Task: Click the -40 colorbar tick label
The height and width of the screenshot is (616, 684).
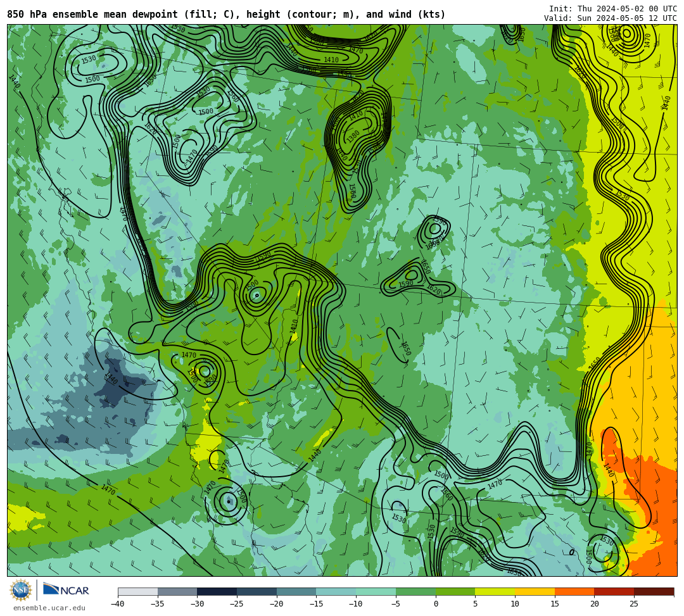Action: coord(117,604)
